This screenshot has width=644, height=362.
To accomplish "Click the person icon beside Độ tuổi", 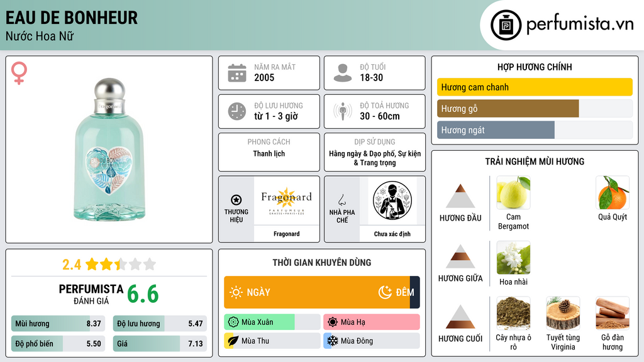I will [343, 73].
